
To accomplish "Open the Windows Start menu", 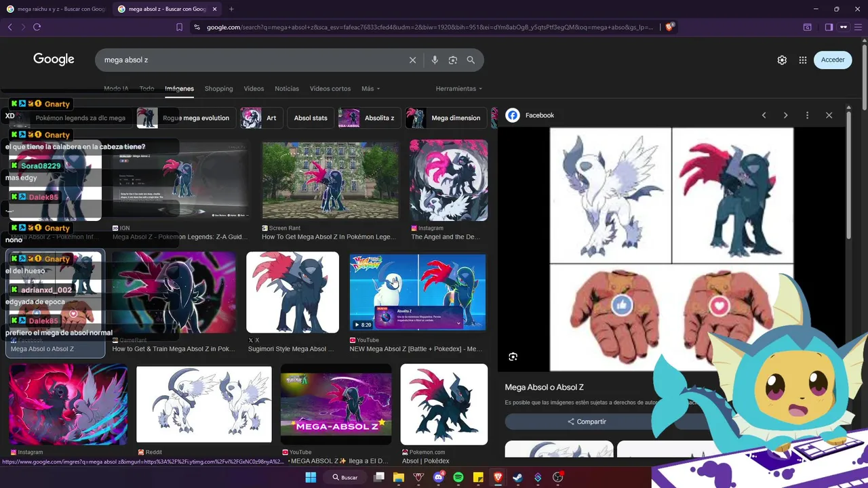I will tap(311, 477).
